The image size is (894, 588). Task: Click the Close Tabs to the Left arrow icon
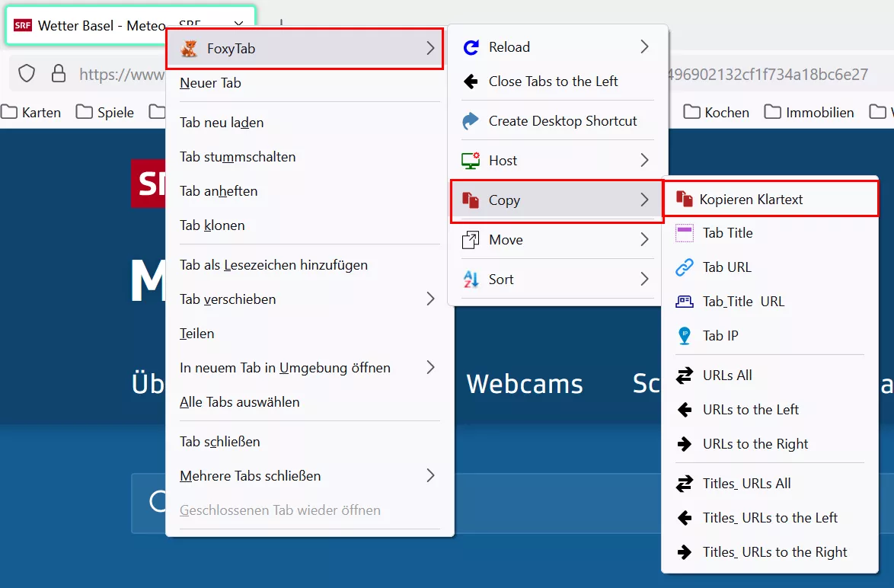pos(471,81)
